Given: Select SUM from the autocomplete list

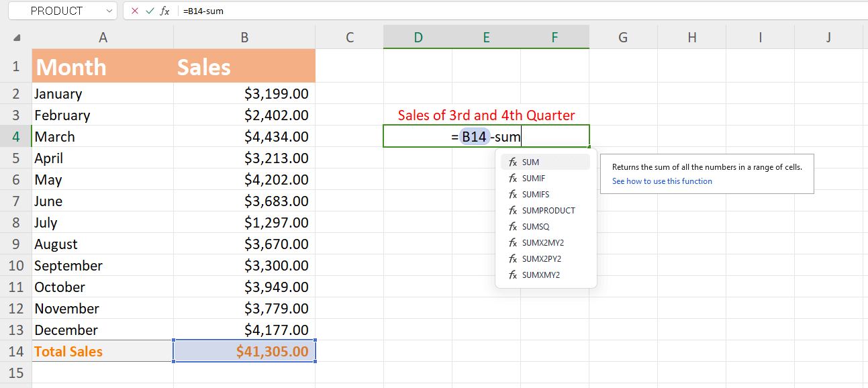Looking at the screenshot, I should [532, 162].
